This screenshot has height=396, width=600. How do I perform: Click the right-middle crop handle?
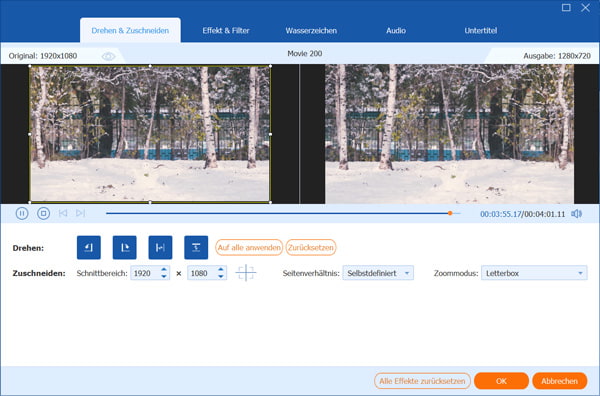[x=271, y=134]
